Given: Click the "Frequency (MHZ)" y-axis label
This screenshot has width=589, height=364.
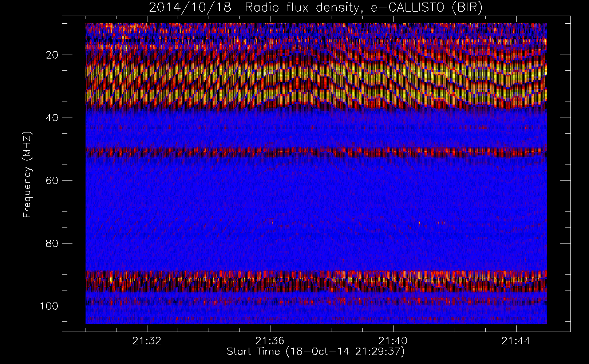Looking at the screenshot, I should tap(28, 174).
